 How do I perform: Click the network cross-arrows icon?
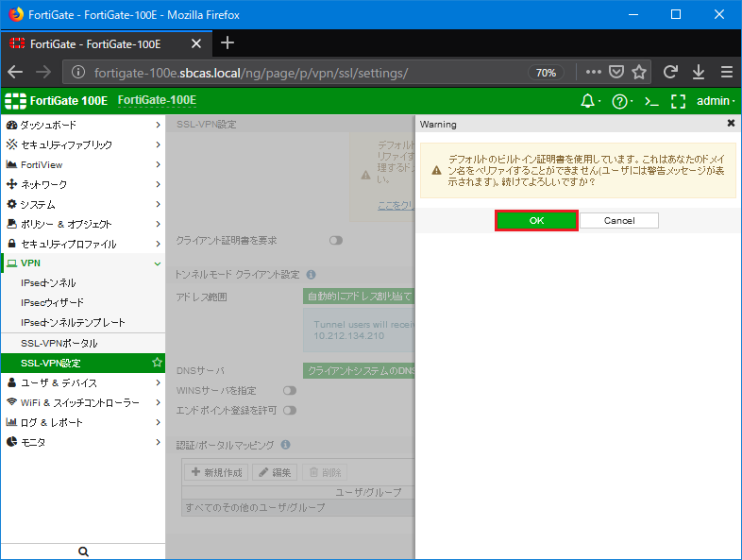11,184
